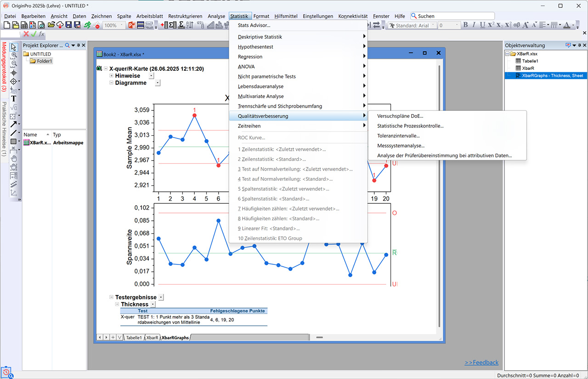The image size is (588, 379).
Task: Toggle Bold text formatting
Action: 465,25
